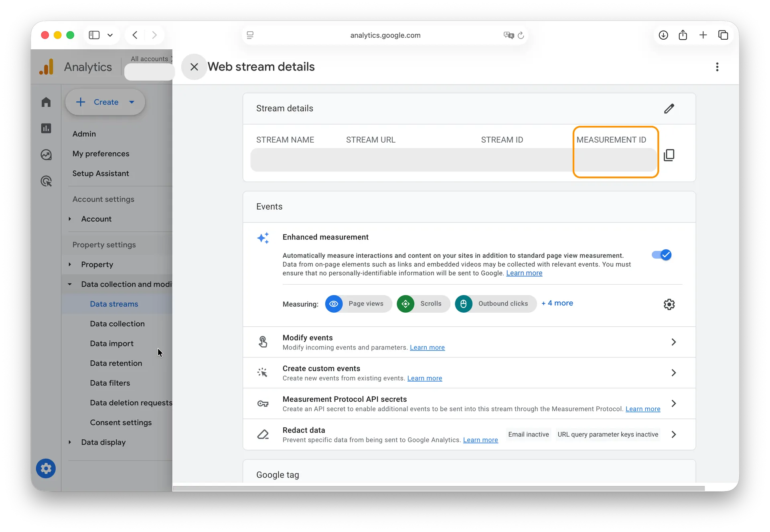Expand the Account section
Image resolution: width=770 pixels, height=532 pixels.
point(69,219)
